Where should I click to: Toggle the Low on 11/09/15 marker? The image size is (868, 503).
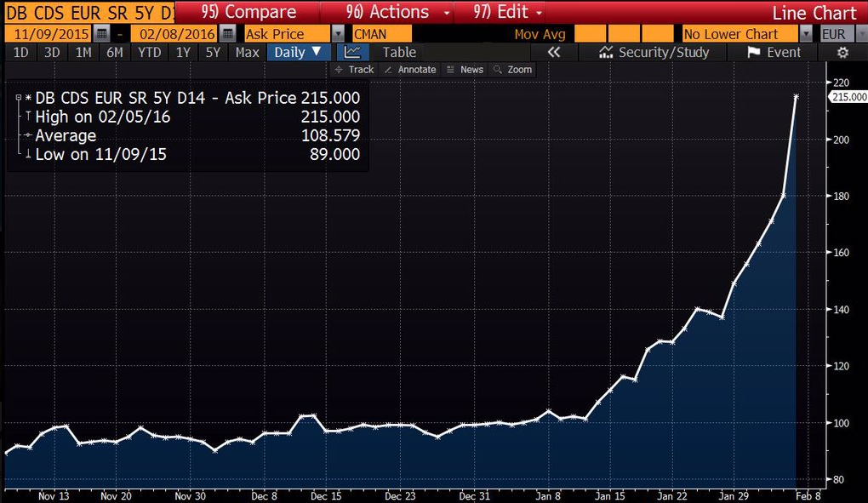(x=29, y=154)
